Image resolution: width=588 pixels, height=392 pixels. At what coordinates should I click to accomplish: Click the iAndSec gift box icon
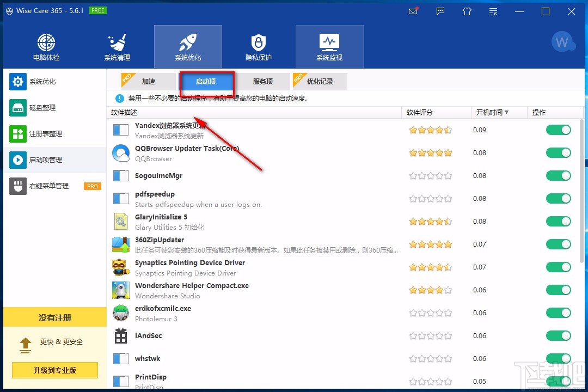click(x=121, y=336)
